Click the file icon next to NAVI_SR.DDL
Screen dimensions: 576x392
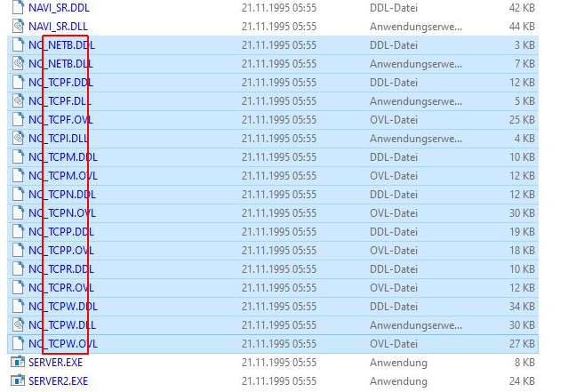coord(18,8)
